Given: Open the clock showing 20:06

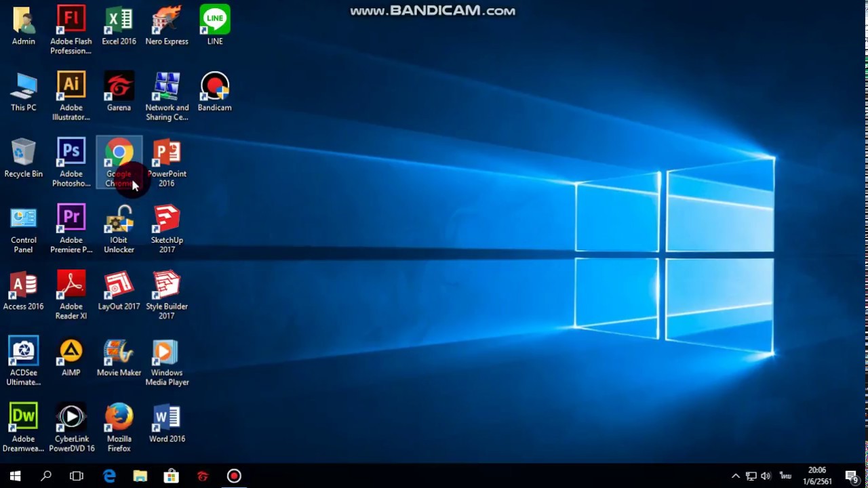Looking at the screenshot, I should 818,476.
